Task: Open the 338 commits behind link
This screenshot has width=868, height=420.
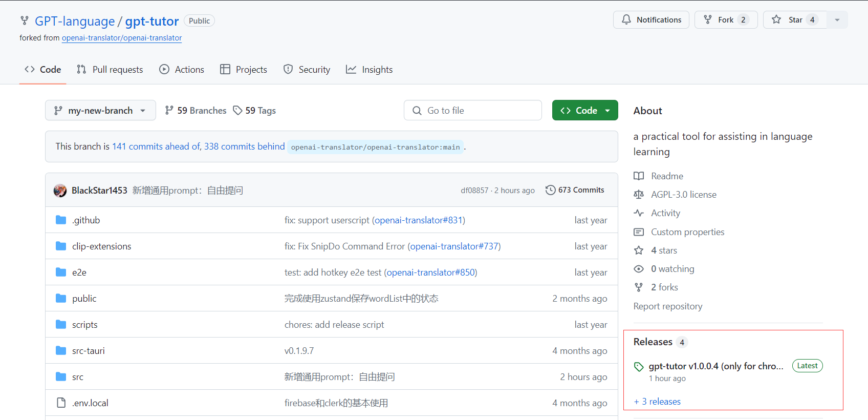Action: tap(244, 146)
